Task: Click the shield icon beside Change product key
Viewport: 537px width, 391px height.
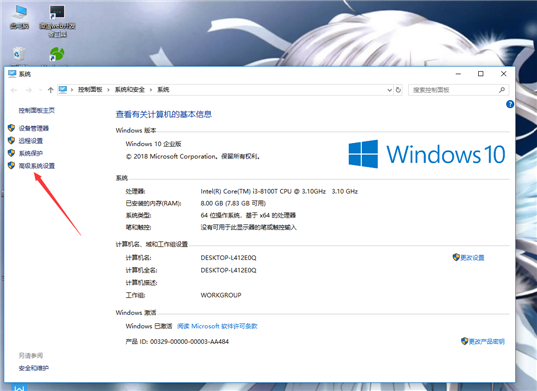Action: (x=464, y=341)
